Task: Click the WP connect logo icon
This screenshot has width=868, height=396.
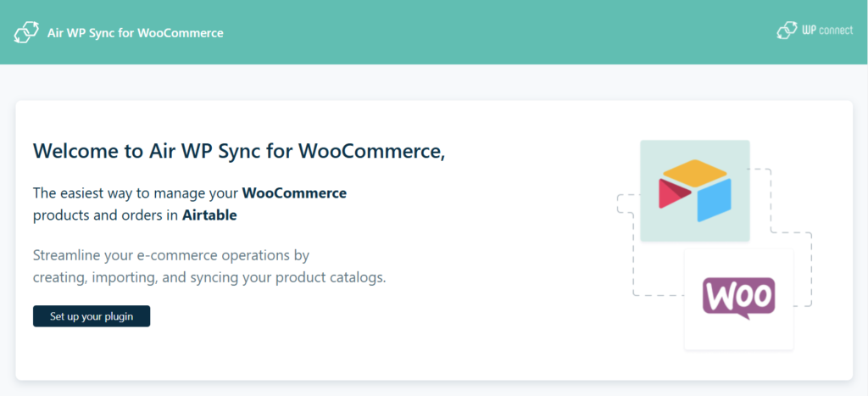Action: (x=787, y=31)
